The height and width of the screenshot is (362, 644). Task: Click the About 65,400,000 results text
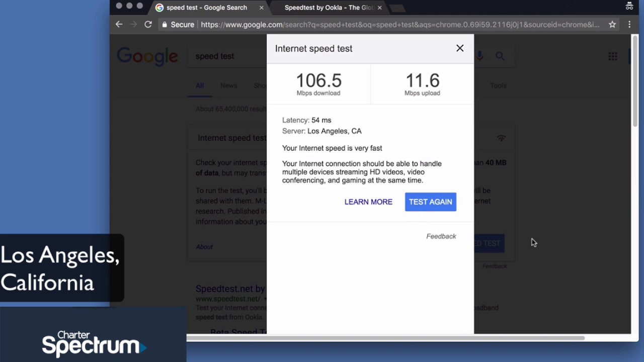coord(231,109)
